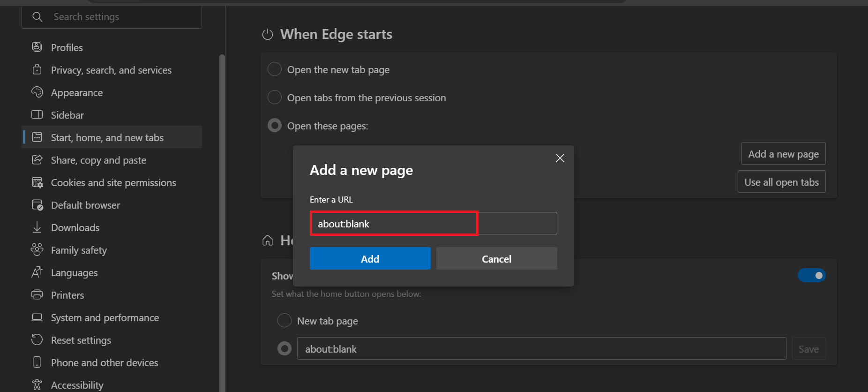Click the System and performance laptop icon
The height and width of the screenshot is (392, 868).
37,317
